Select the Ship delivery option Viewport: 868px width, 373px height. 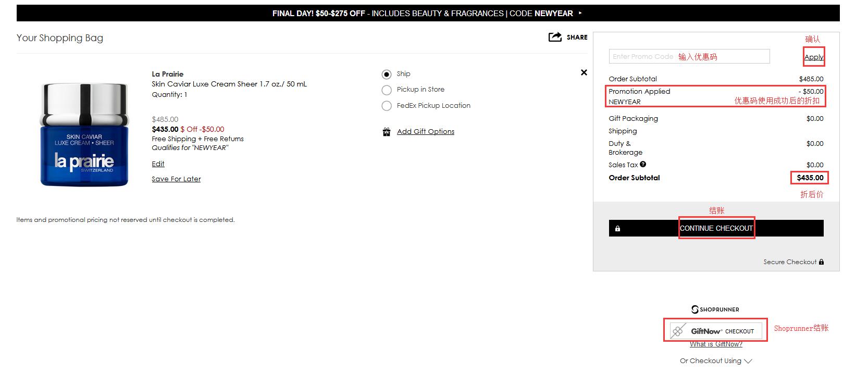point(387,74)
